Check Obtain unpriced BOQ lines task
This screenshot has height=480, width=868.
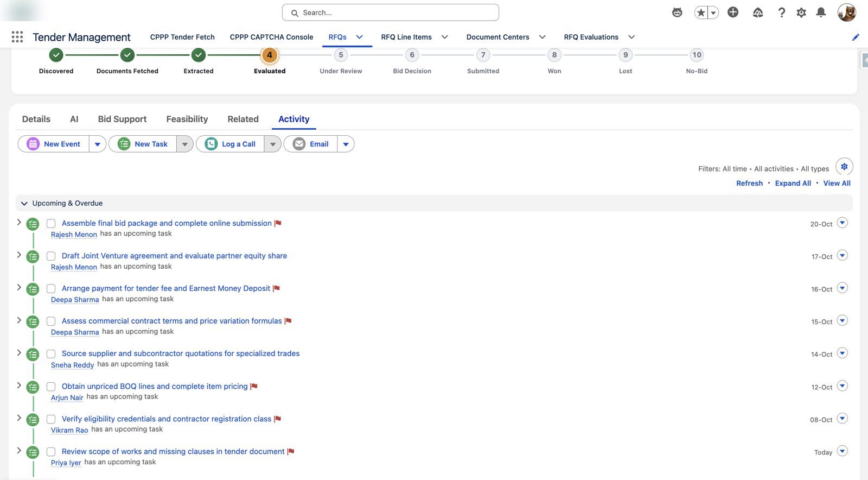51,387
